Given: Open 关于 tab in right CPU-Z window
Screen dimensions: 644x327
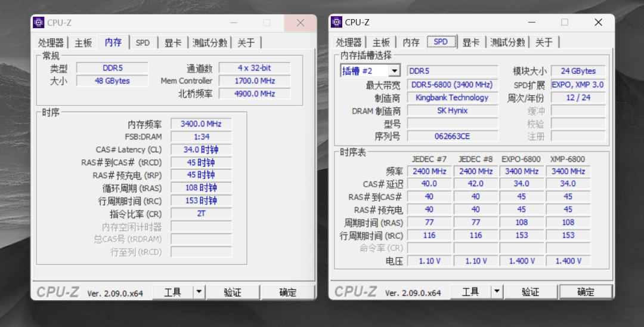Looking at the screenshot, I should [x=544, y=42].
